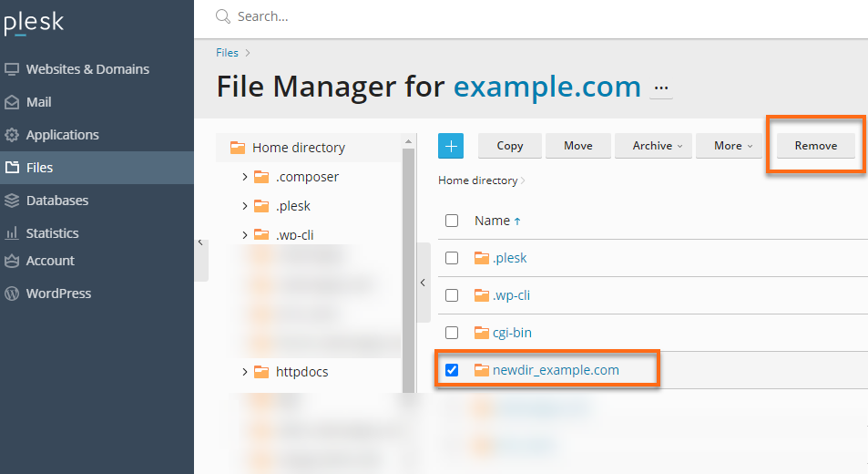Click the blue plus add button
868x474 pixels.
click(x=451, y=146)
